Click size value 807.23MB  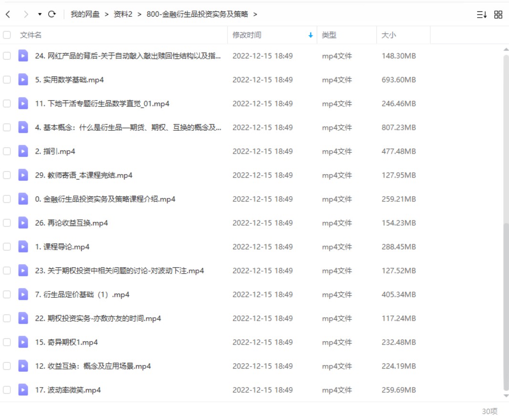coord(399,127)
